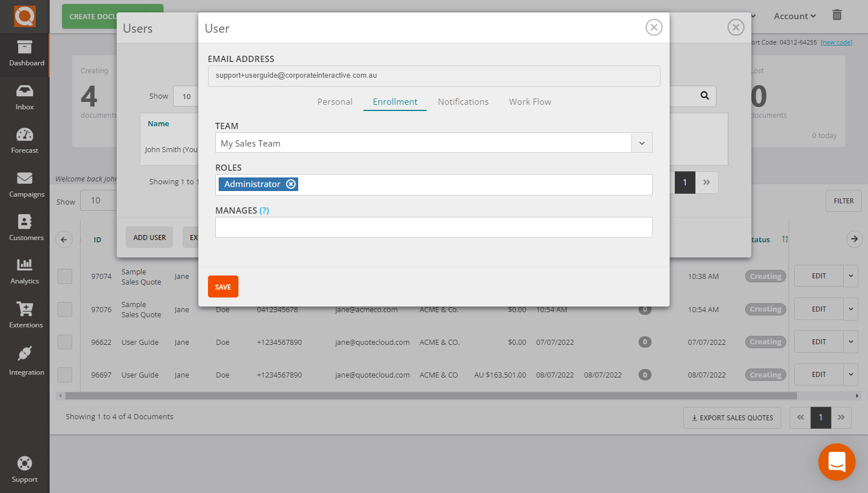Open Extentions shopping cart icon

click(24, 309)
